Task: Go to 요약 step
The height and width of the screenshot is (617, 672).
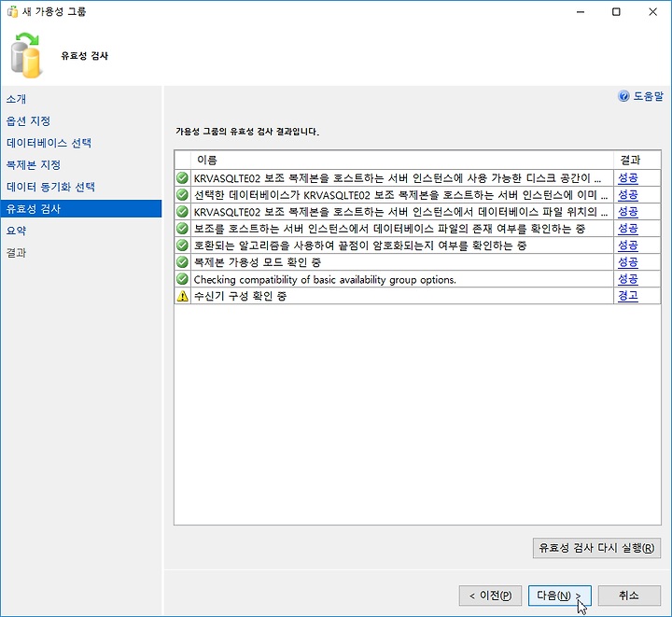Action: coord(16,231)
